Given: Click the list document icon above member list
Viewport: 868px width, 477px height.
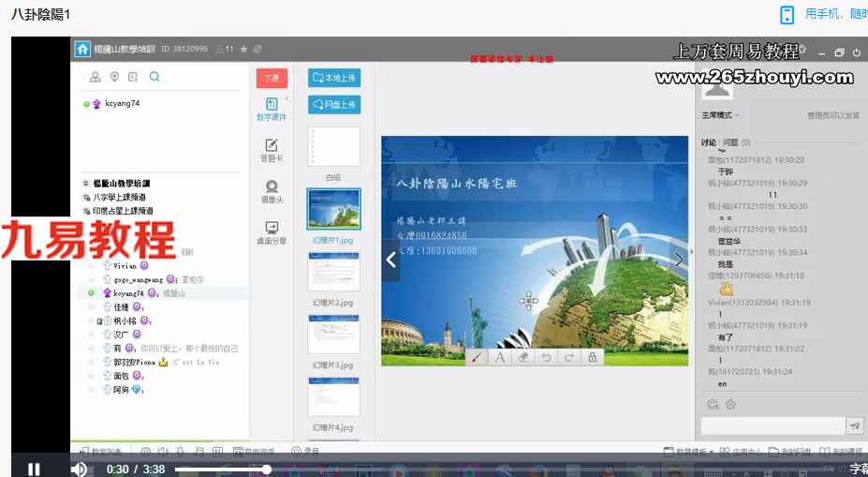Looking at the screenshot, I should pos(133,77).
